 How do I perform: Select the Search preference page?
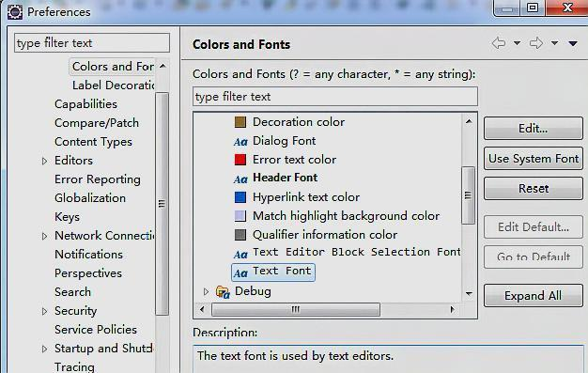pos(72,292)
